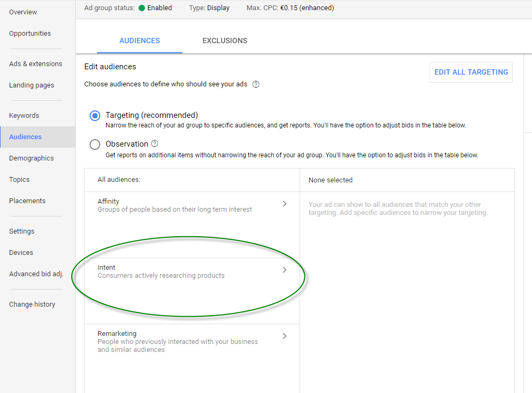Click the 'Enabled' ad group status

tap(156, 8)
